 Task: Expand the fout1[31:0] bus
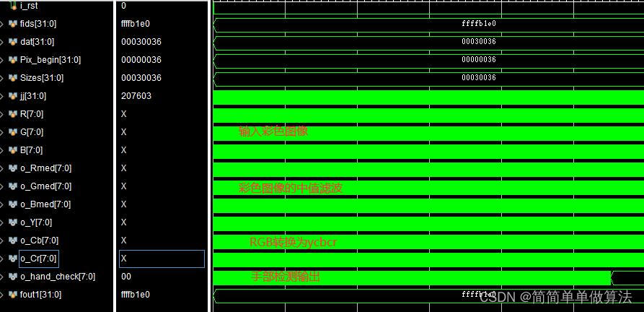click(2, 295)
